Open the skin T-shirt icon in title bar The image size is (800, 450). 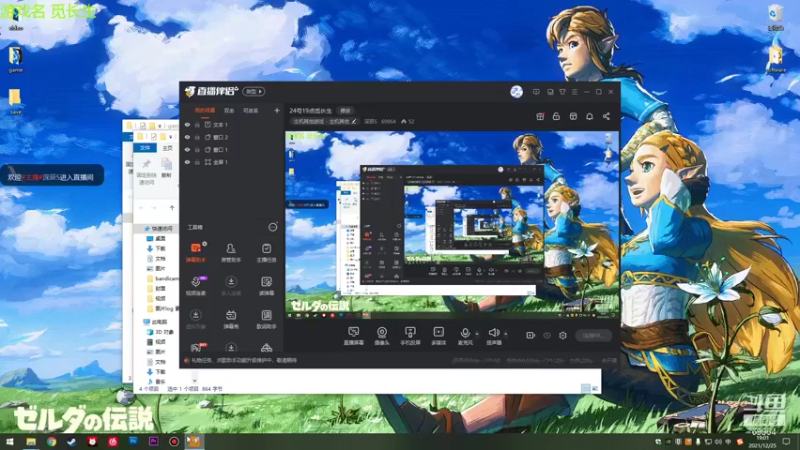(562, 92)
